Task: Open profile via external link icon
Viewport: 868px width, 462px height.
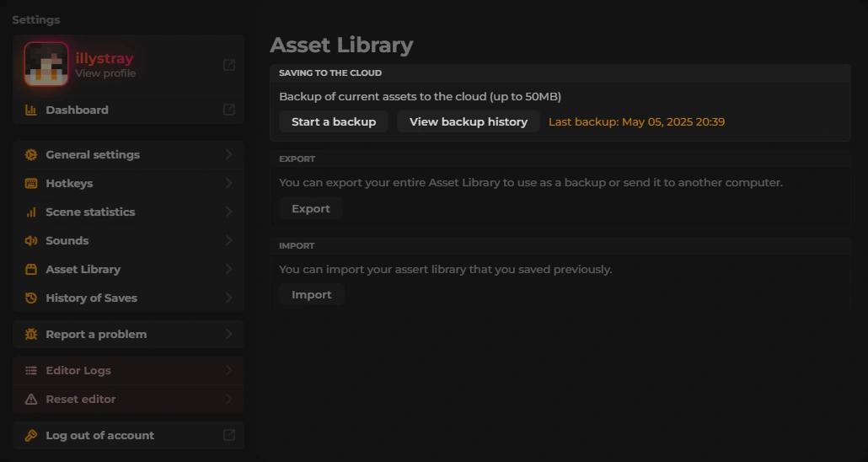Action: (228, 65)
